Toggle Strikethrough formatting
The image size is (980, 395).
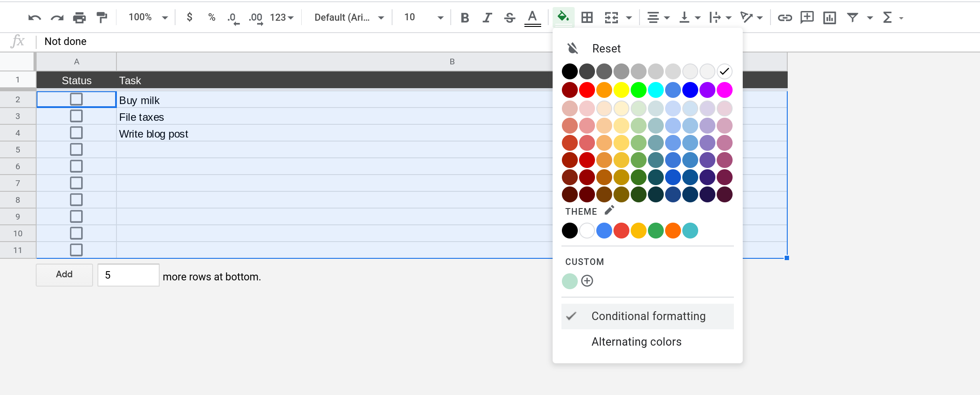pyautogui.click(x=510, y=18)
